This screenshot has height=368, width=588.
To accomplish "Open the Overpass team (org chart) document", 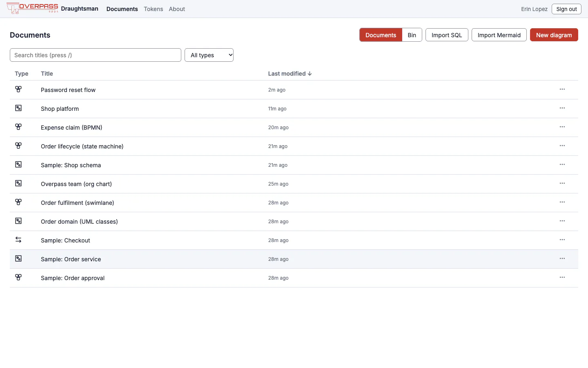I will pyautogui.click(x=76, y=184).
